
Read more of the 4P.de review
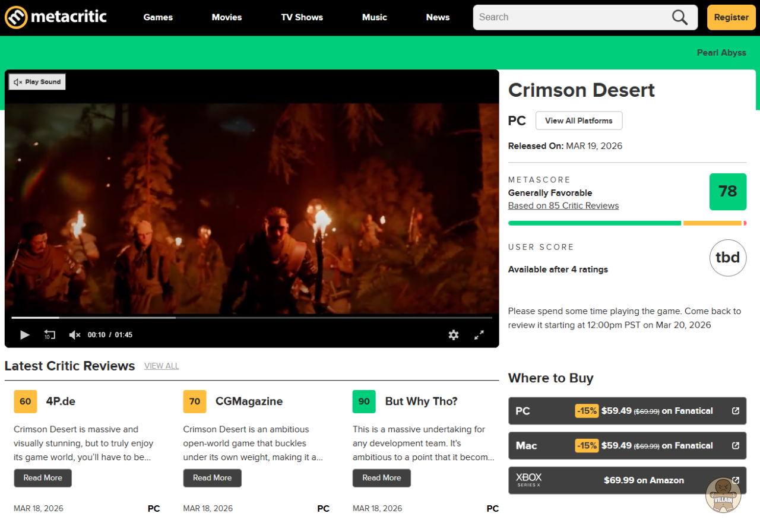[43, 478]
